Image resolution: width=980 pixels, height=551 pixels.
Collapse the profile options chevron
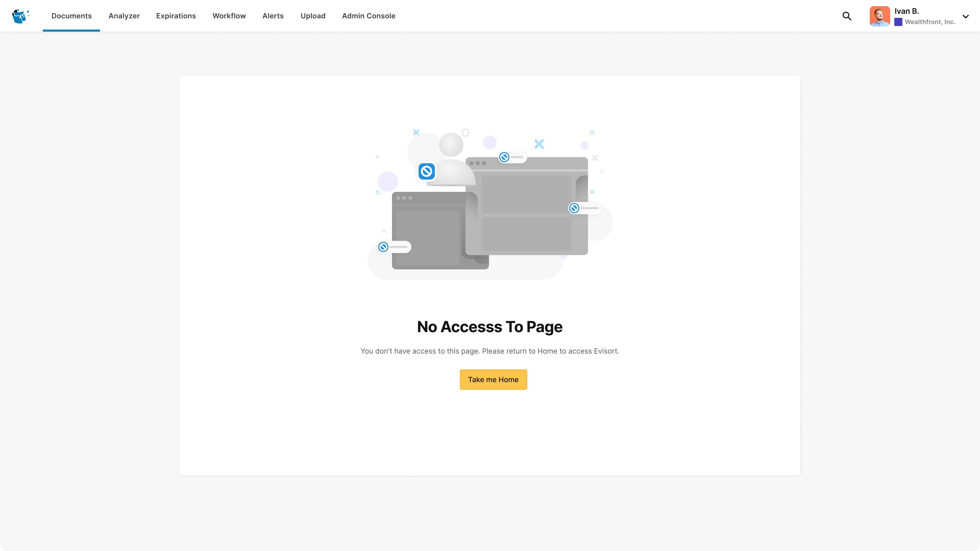point(965,17)
